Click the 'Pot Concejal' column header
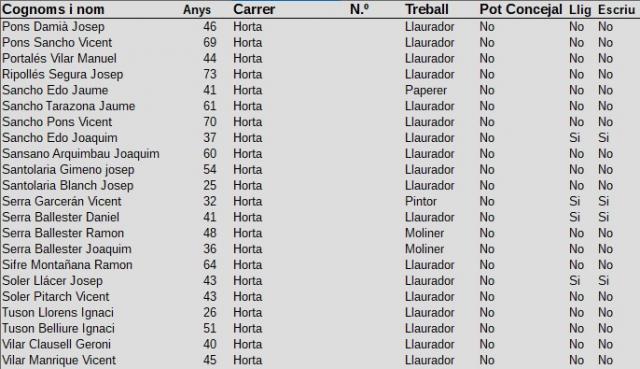The image size is (640, 369). tap(521, 9)
